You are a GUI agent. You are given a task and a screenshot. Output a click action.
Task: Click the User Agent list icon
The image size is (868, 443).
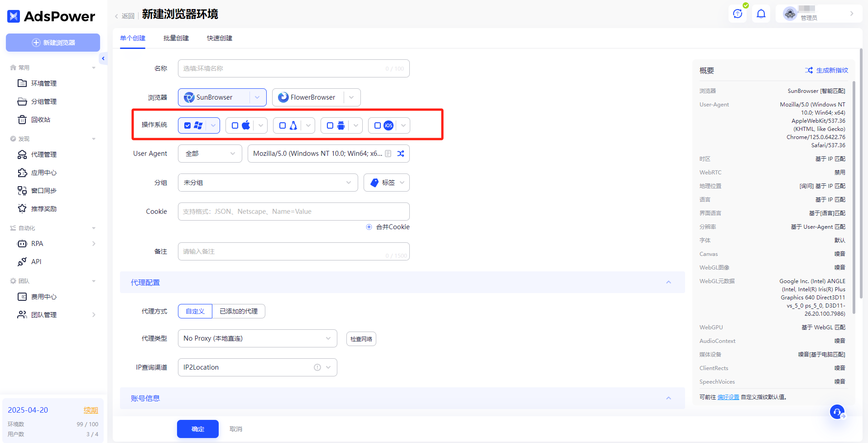388,154
